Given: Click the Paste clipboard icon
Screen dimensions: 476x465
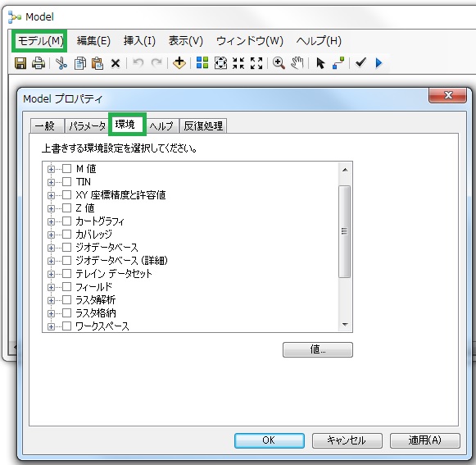Looking at the screenshot, I should tap(97, 63).
